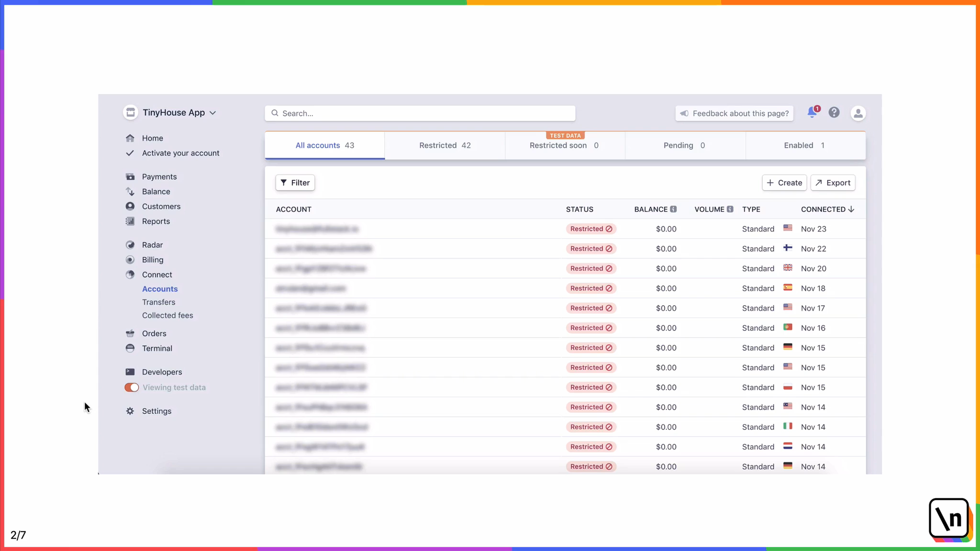Image resolution: width=980 pixels, height=551 pixels.
Task: Expand the TinyHouse App dropdown
Action: click(x=213, y=112)
